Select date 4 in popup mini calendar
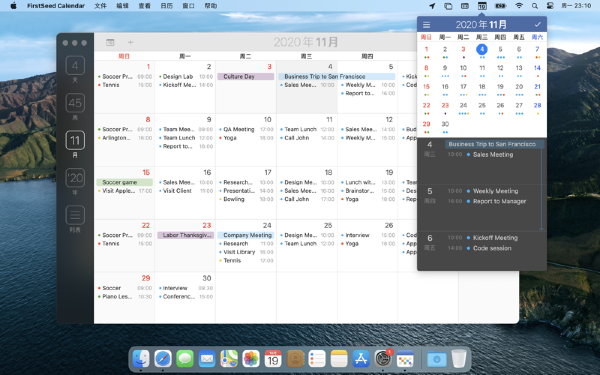This screenshot has height=375, width=600. coord(482,49)
